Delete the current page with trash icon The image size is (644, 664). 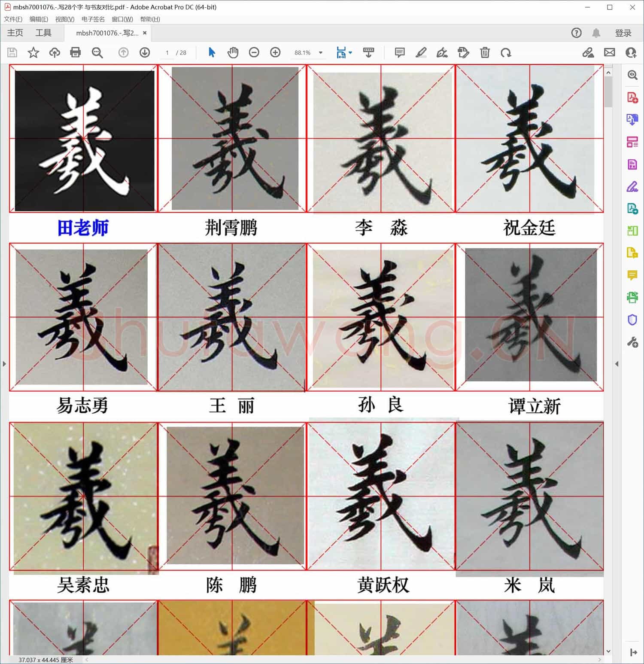(485, 52)
